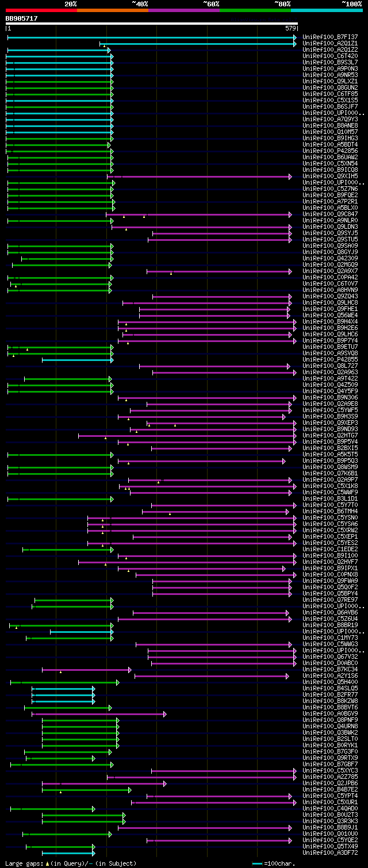Select the label UniRef100_Q5H400
368x868 pixels.
330,682
